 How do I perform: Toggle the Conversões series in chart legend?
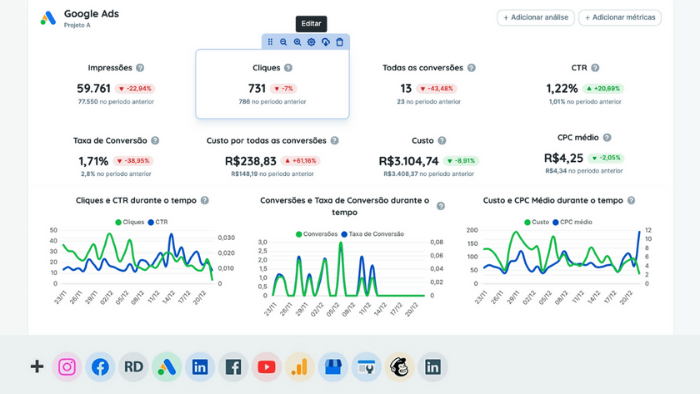(317, 234)
